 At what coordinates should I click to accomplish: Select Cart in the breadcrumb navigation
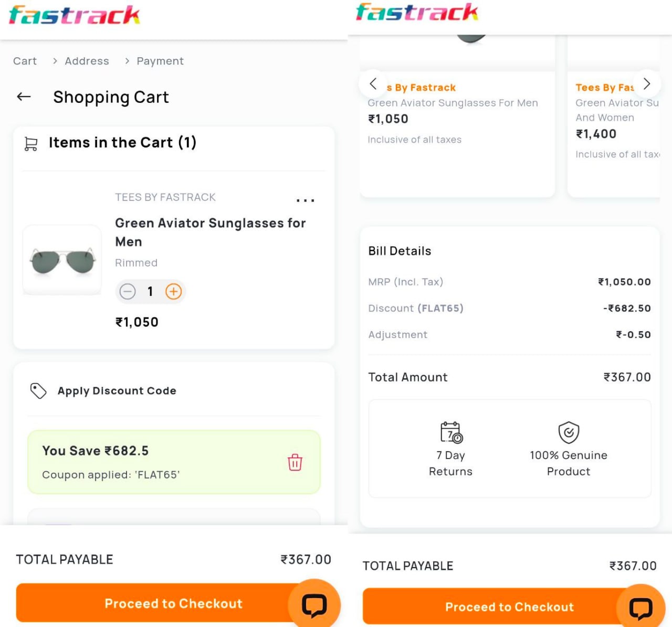coord(25,61)
